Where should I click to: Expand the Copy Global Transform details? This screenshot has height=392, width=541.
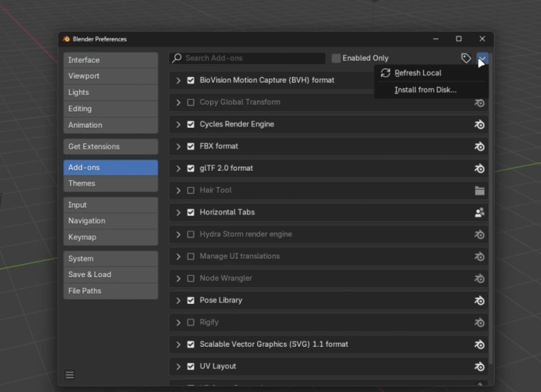click(x=178, y=102)
